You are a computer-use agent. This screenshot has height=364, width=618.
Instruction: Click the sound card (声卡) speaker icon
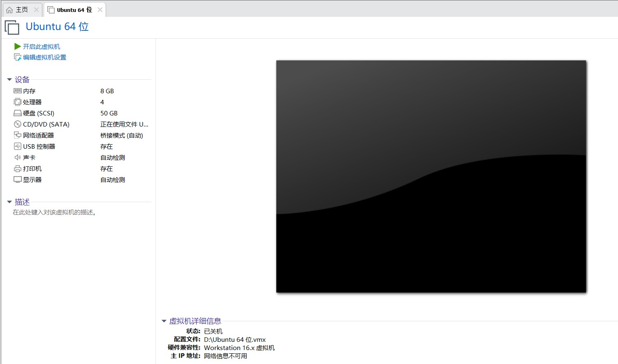[x=17, y=157]
